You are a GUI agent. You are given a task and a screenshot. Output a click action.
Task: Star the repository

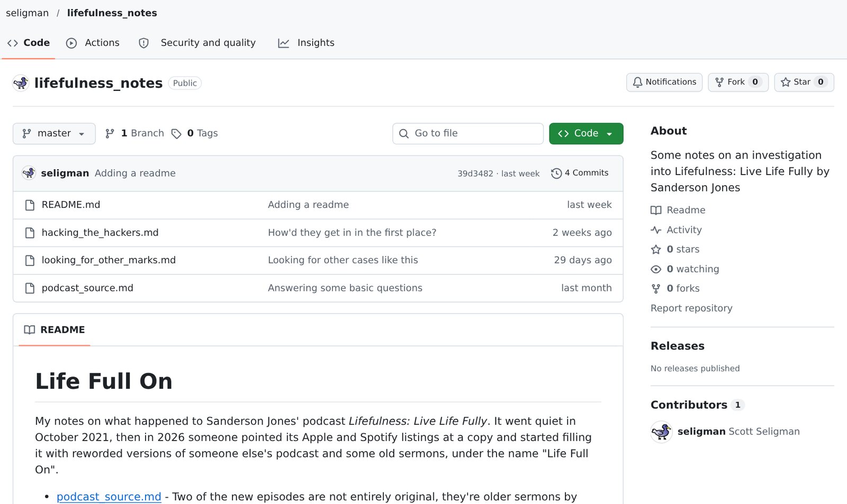click(804, 82)
